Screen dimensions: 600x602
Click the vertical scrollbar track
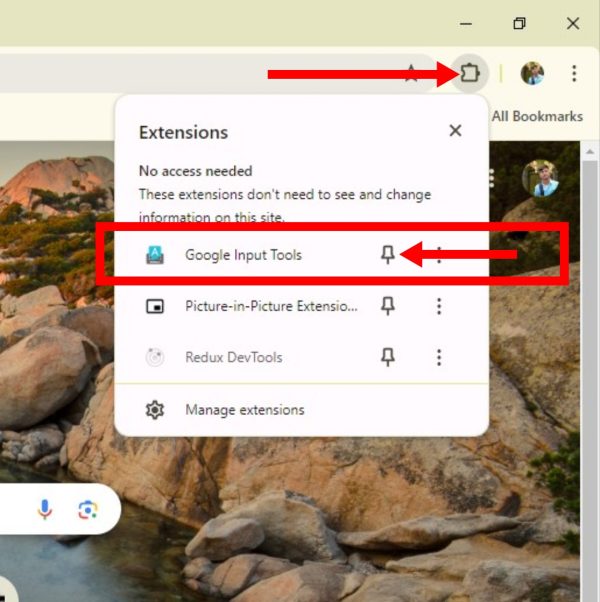(590, 380)
